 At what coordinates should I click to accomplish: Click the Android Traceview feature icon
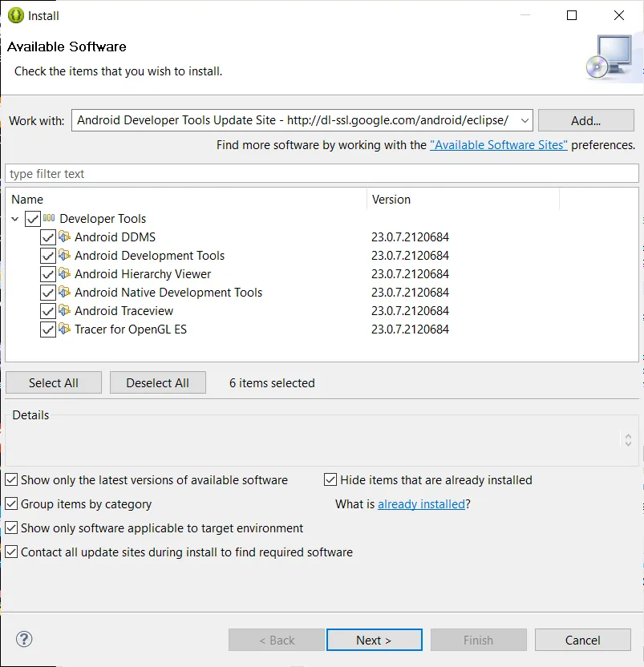point(64,310)
